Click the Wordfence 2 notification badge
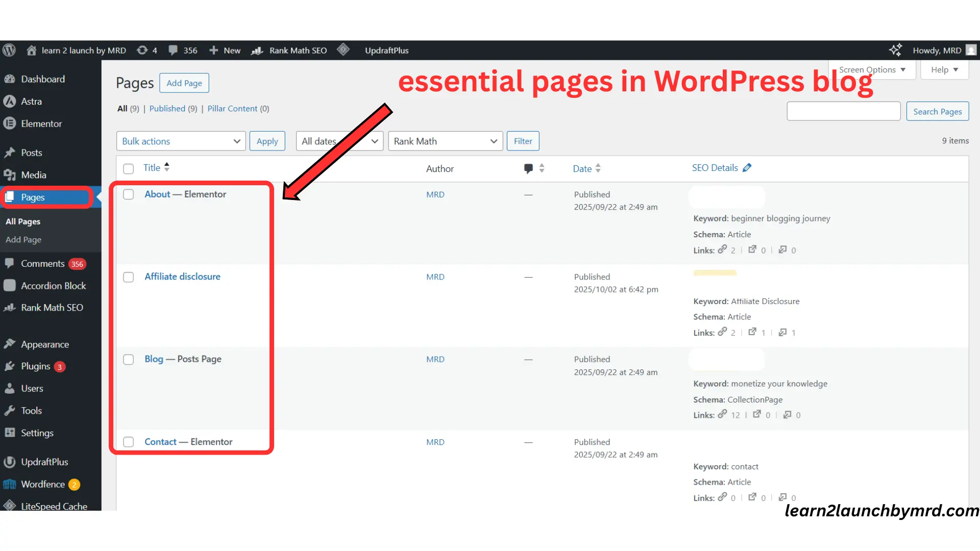This screenshot has width=980, height=551. 74,485
